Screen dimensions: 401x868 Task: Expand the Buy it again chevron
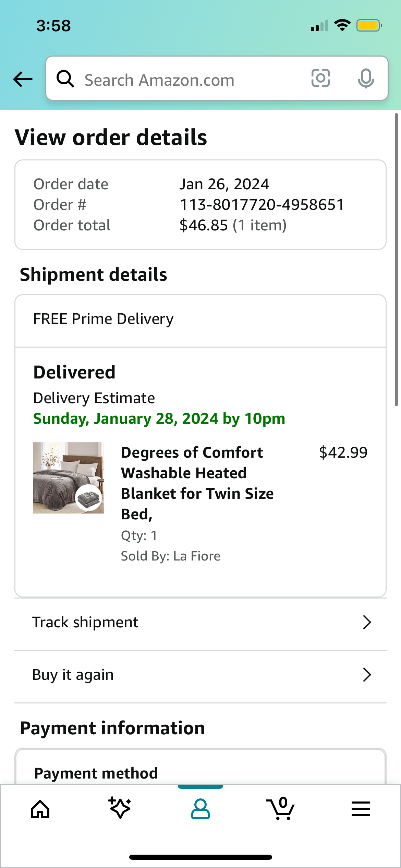[x=367, y=675]
